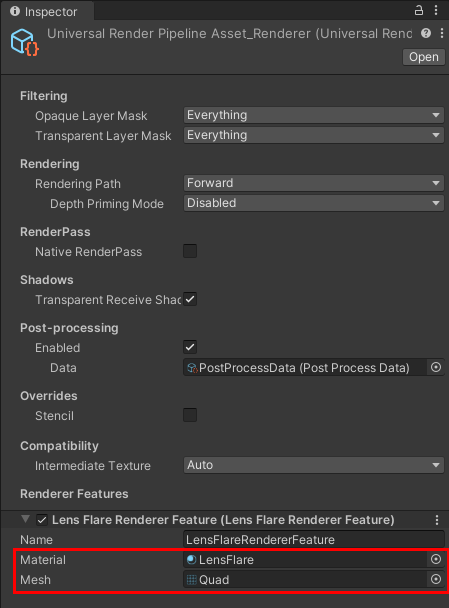The width and height of the screenshot is (449, 608).
Task: Click the Inspector lock icon
Action: [418, 10]
